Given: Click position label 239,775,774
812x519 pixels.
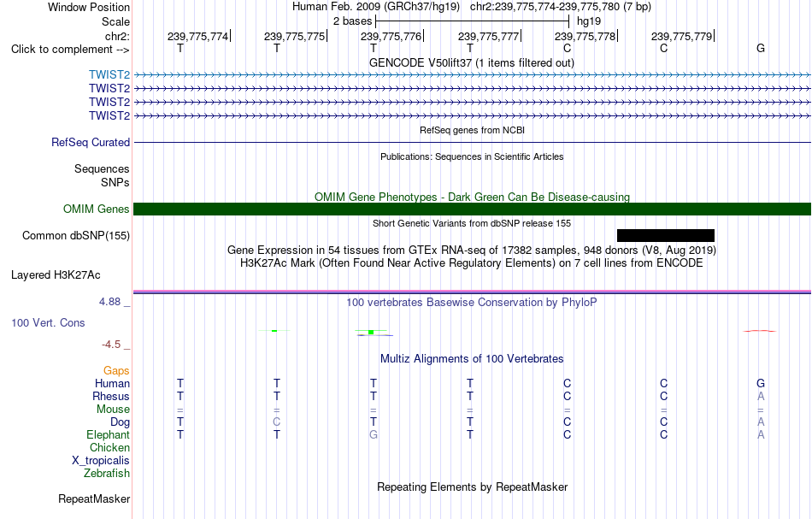Looking at the screenshot, I should (197, 36).
